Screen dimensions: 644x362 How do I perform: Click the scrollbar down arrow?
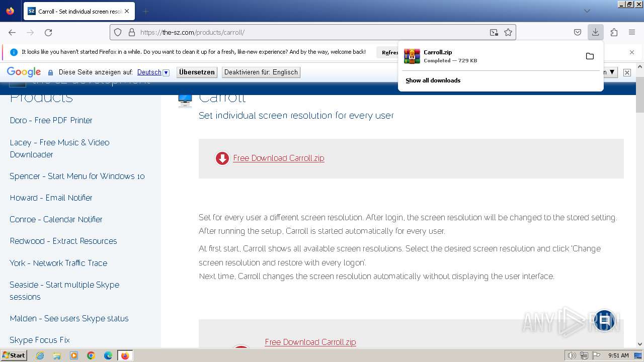click(640, 344)
